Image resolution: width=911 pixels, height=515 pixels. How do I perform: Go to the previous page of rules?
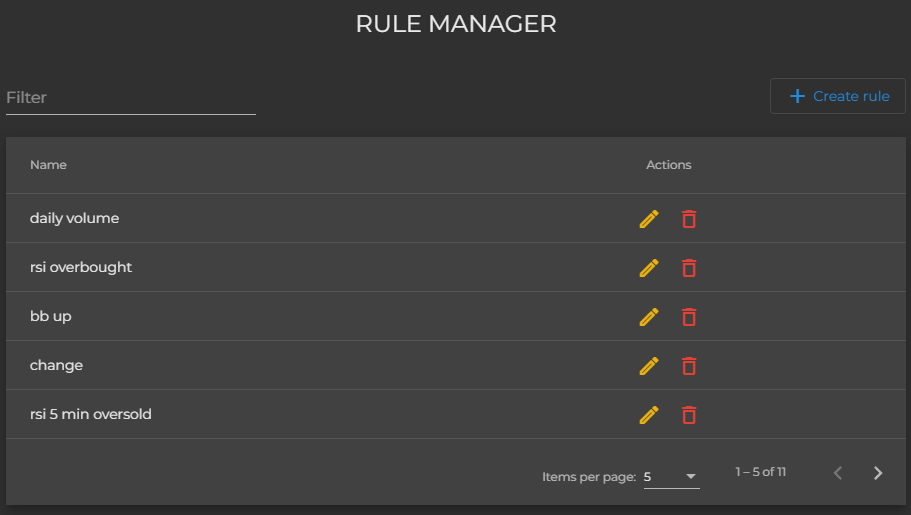pyautogui.click(x=838, y=473)
